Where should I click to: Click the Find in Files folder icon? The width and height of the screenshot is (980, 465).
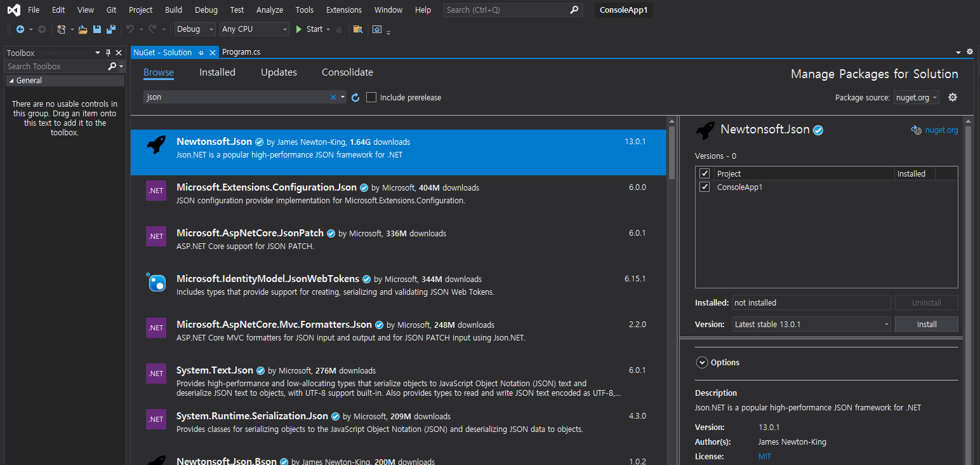(x=358, y=29)
